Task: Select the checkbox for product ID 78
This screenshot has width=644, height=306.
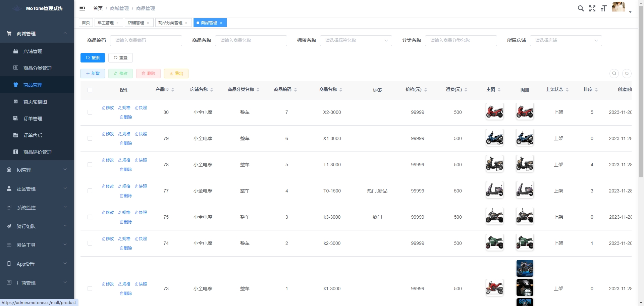Action: pyautogui.click(x=90, y=165)
